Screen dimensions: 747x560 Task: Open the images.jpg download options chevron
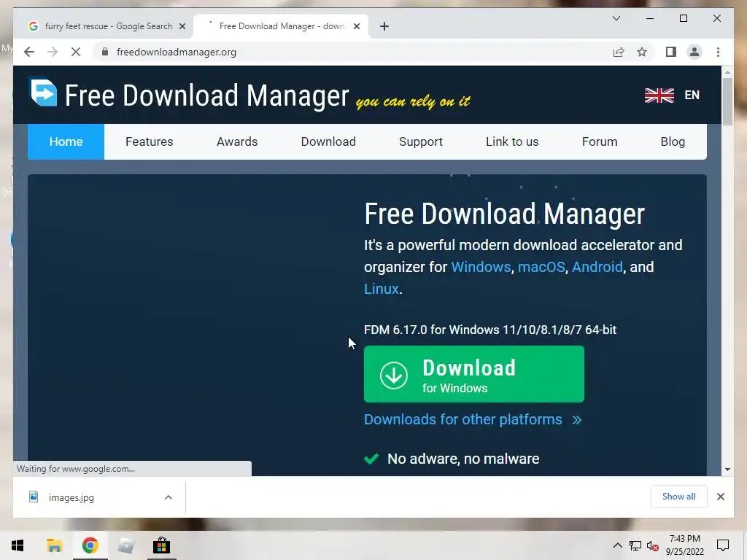point(169,497)
